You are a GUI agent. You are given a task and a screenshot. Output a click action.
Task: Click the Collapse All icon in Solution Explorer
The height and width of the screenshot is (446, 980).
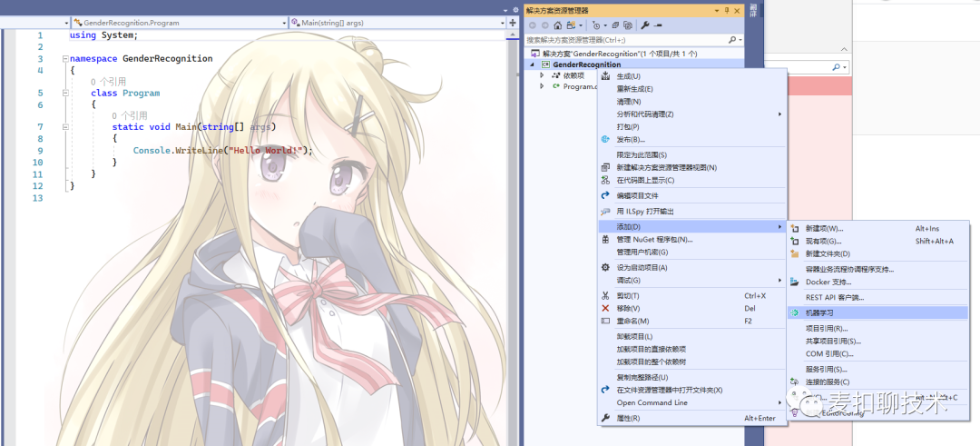[614, 25]
